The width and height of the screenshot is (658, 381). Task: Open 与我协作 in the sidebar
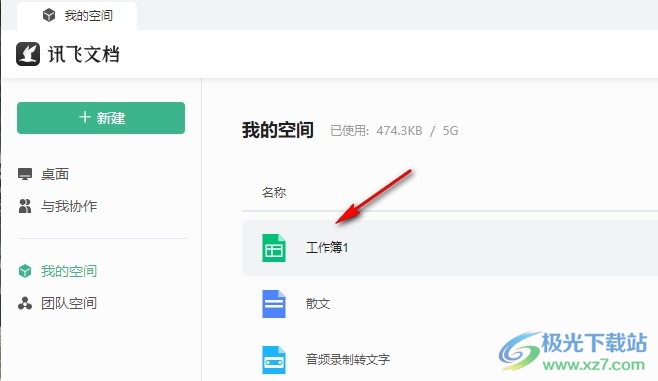69,206
